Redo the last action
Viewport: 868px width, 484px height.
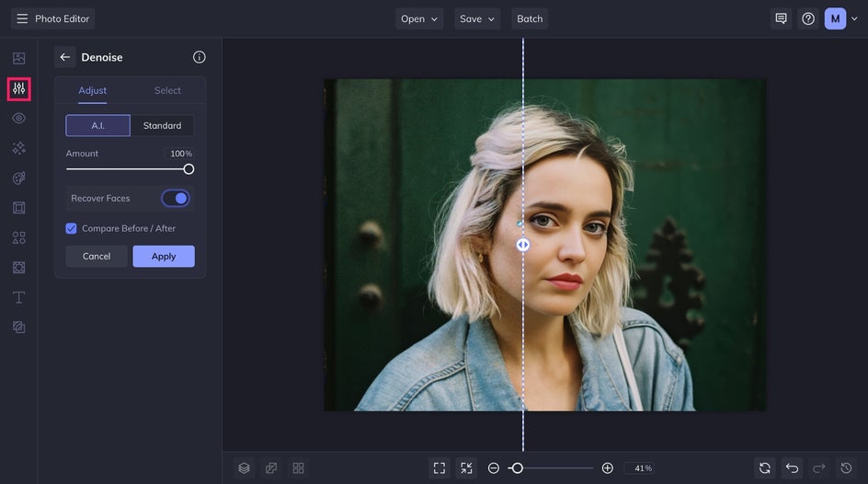(x=819, y=468)
